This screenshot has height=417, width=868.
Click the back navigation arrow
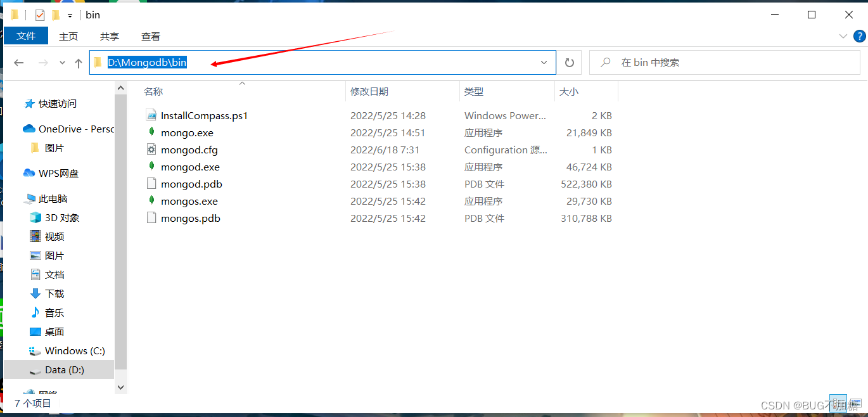pos(19,63)
